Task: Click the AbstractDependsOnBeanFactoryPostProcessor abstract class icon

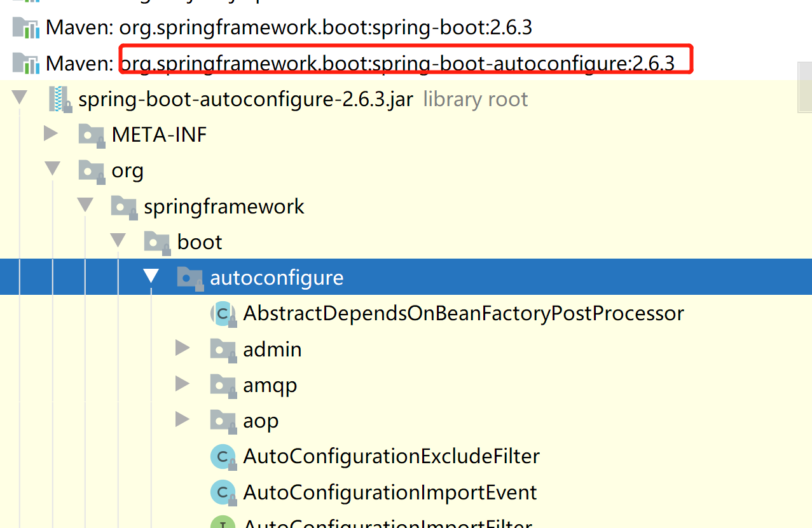Action: tap(223, 313)
